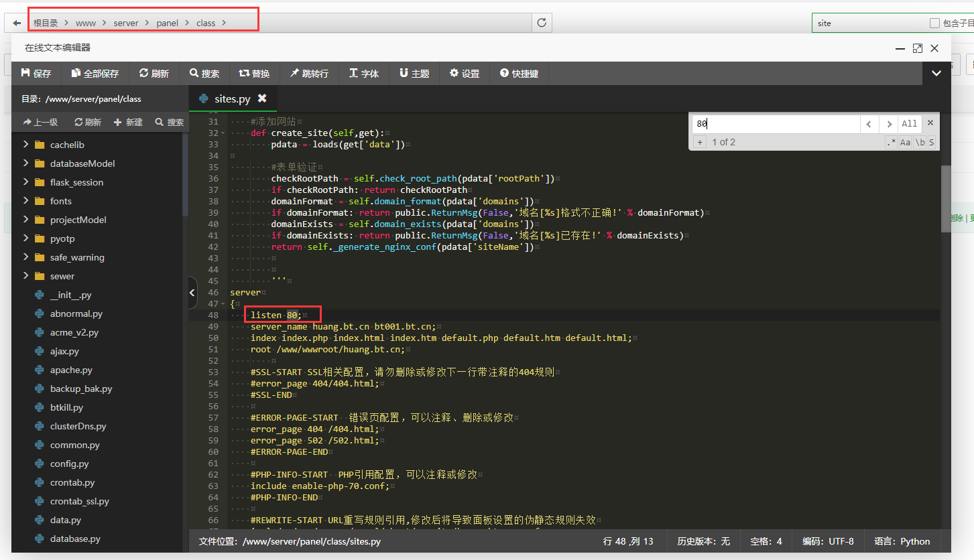Click 刷新 in the directory sidebar
This screenshot has height=560, width=974.
[x=88, y=122]
